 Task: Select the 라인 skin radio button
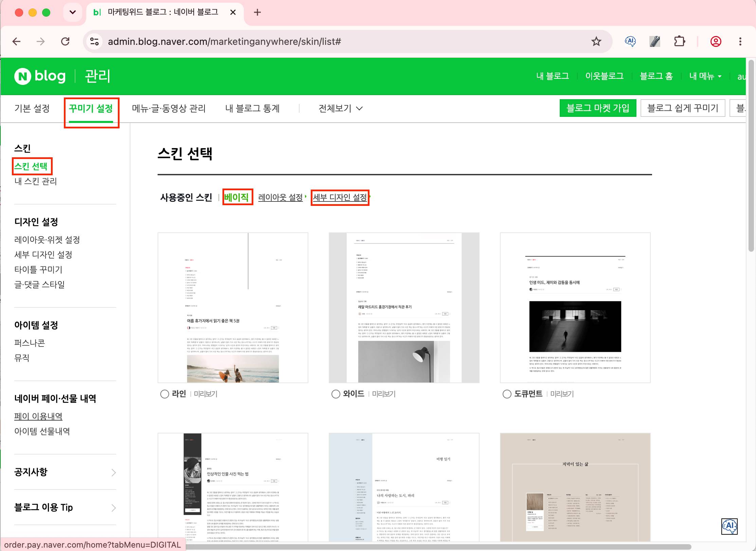[165, 394]
